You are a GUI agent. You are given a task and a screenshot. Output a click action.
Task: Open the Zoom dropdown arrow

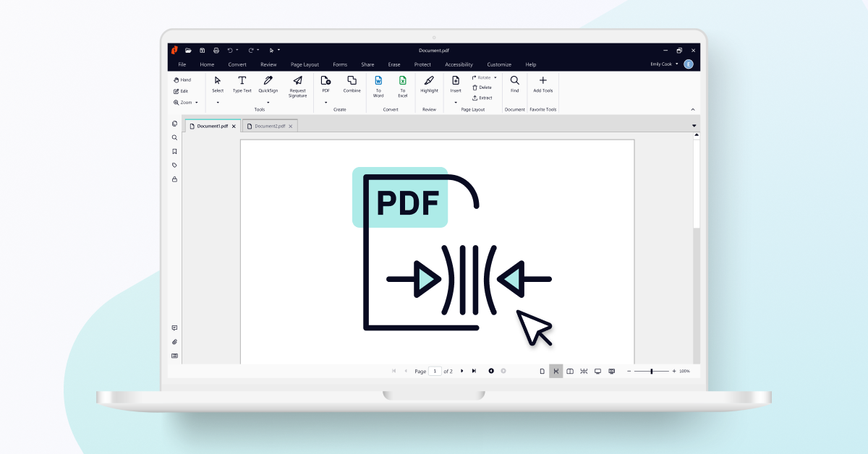[197, 102]
